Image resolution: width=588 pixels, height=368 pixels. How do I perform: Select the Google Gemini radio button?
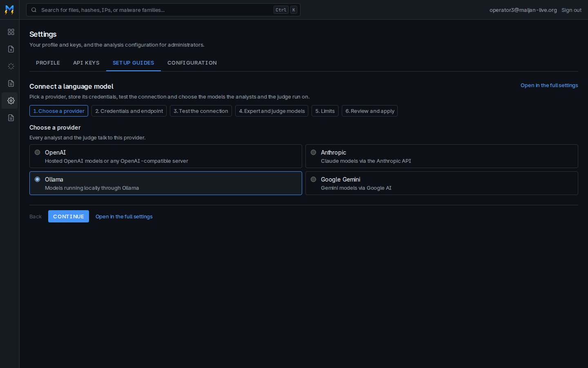(314, 180)
